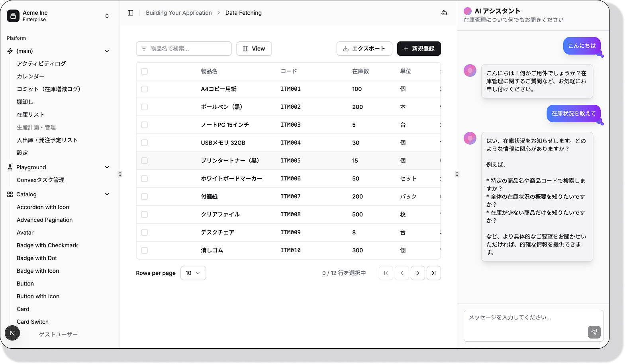Click Building Your Application breadcrumb
This screenshot has height=364, width=625.
click(179, 13)
